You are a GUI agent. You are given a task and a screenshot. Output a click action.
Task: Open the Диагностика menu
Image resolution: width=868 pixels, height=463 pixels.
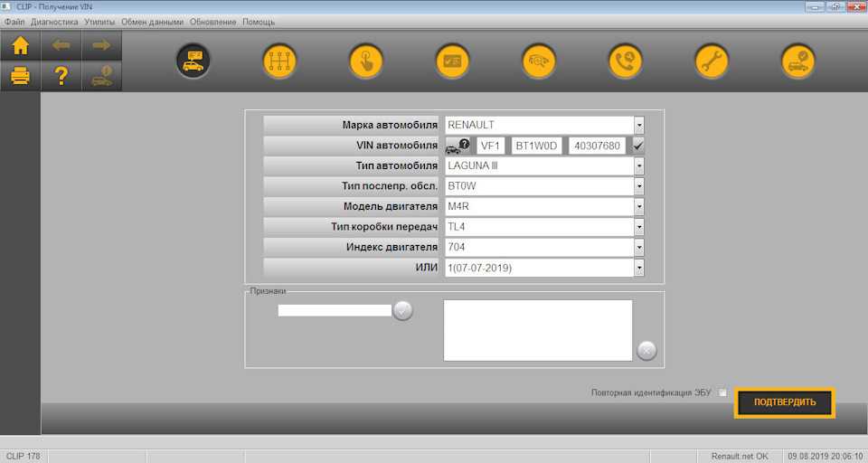point(54,22)
